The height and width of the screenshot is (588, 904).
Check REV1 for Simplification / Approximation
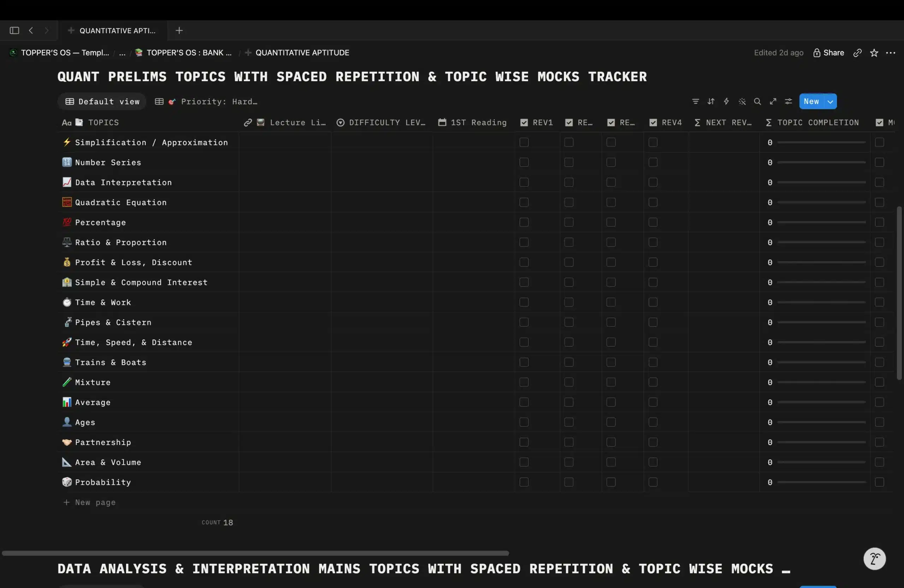(x=524, y=142)
